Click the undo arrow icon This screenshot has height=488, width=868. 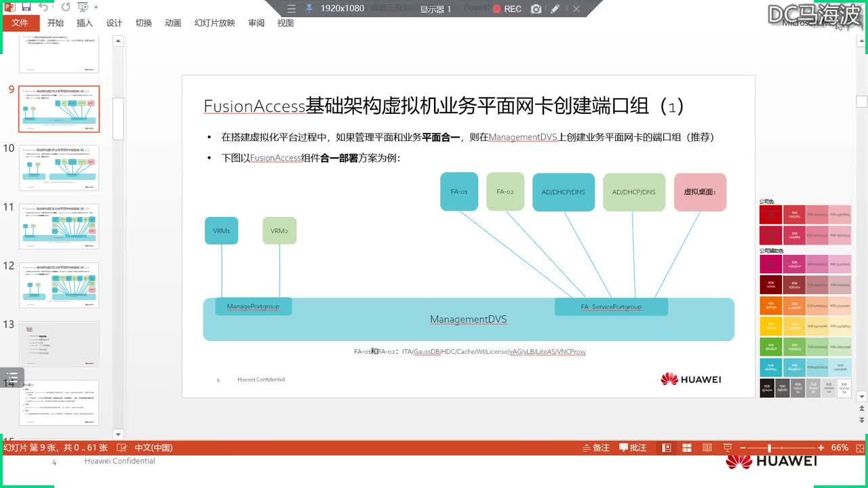click(43, 7)
